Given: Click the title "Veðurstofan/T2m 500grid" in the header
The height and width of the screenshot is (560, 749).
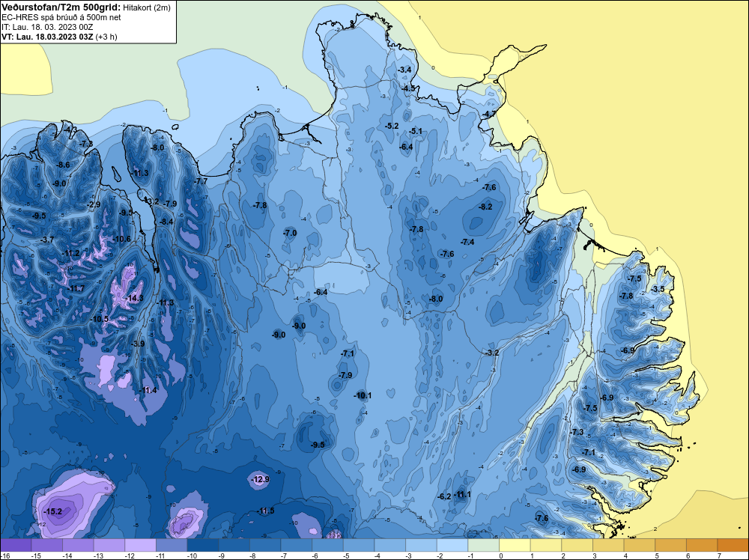Looking at the screenshot, I should [x=61, y=7].
